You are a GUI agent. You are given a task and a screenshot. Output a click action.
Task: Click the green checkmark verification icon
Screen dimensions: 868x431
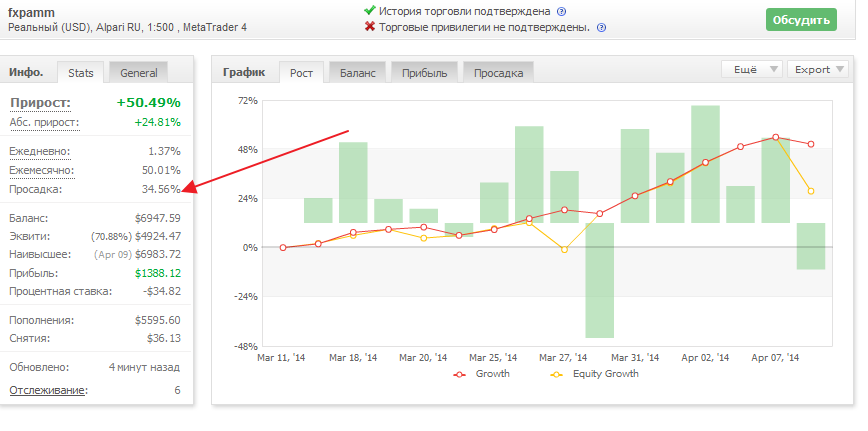pyautogui.click(x=370, y=10)
